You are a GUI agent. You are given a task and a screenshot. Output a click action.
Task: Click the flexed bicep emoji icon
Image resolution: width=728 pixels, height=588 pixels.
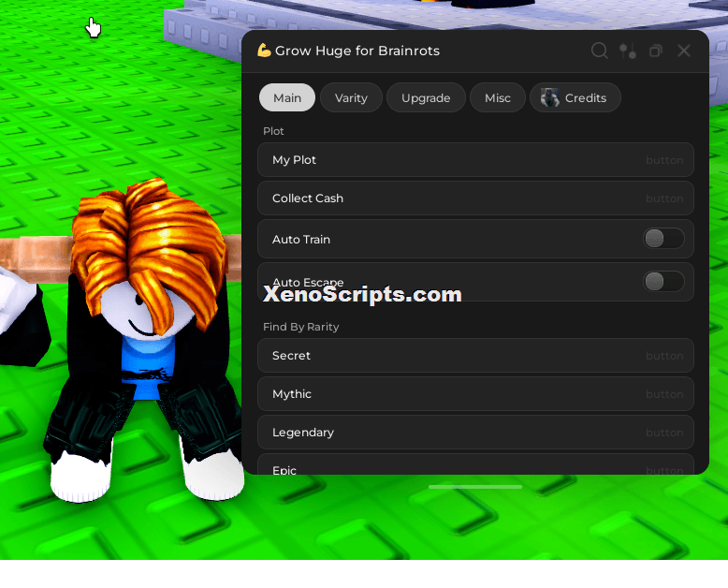(264, 51)
